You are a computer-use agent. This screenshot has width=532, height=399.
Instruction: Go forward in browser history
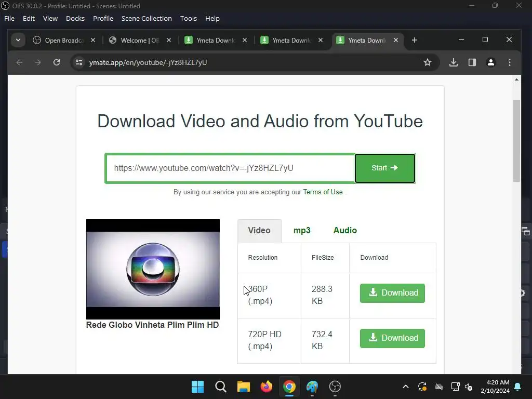click(37, 62)
